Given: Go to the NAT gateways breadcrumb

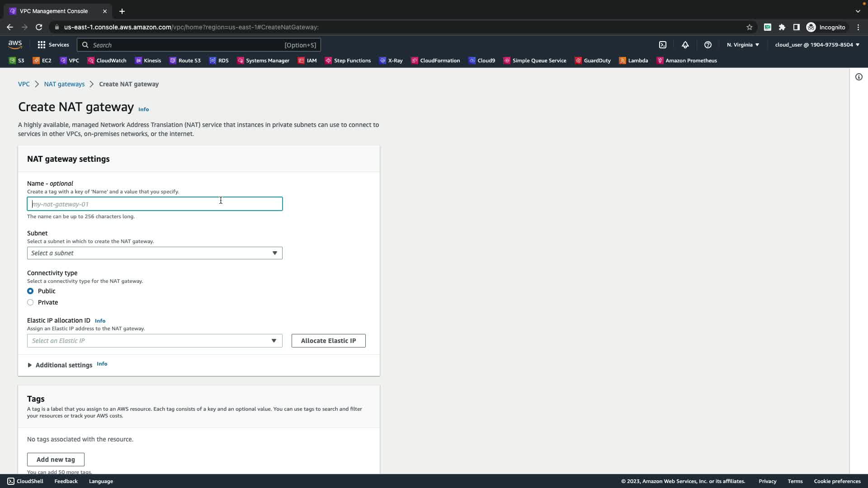Looking at the screenshot, I should point(64,84).
